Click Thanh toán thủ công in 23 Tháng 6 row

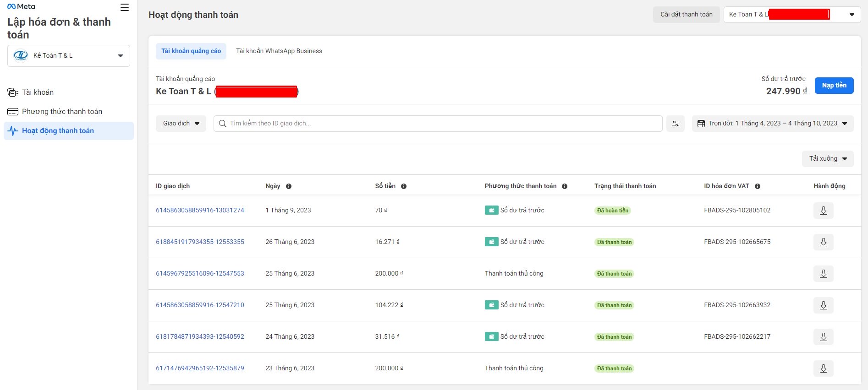514,368
